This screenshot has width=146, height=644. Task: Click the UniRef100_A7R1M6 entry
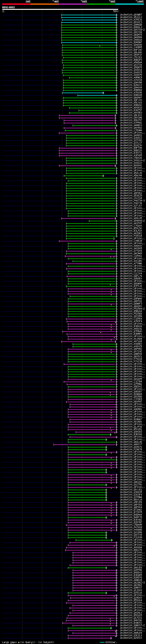(x=131, y=93)
